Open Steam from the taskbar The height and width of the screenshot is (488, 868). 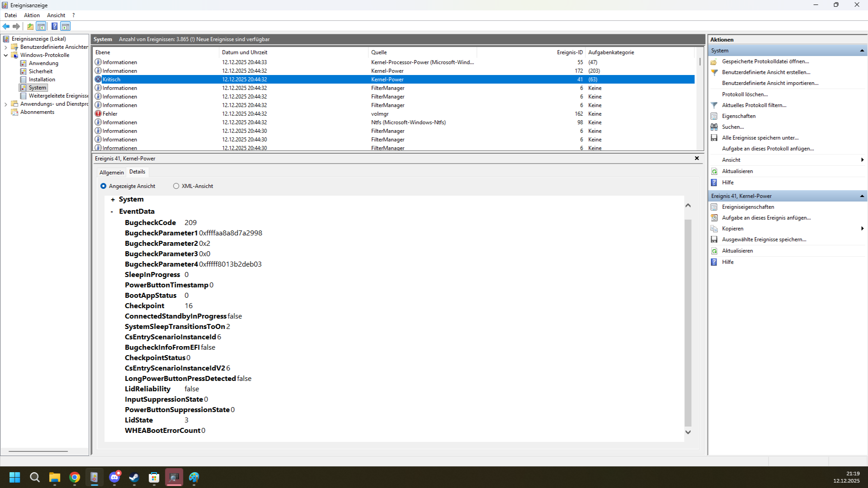134,477
